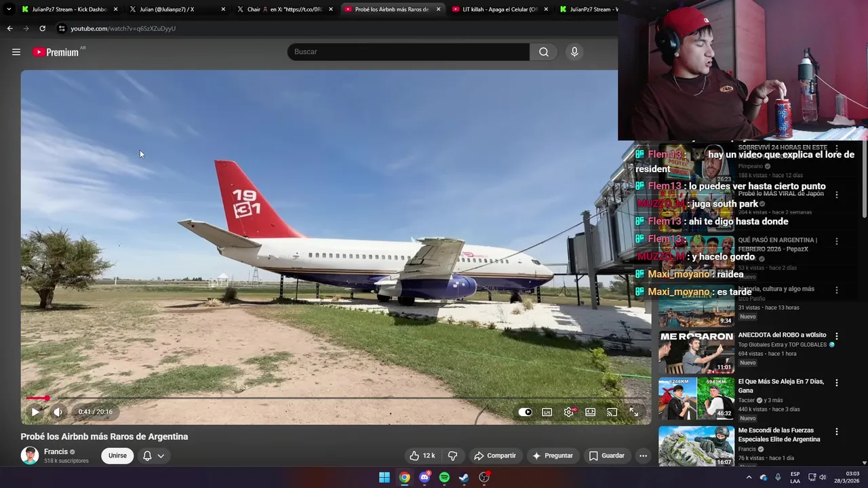Open Discord from the taskbar

click(425, 477)
